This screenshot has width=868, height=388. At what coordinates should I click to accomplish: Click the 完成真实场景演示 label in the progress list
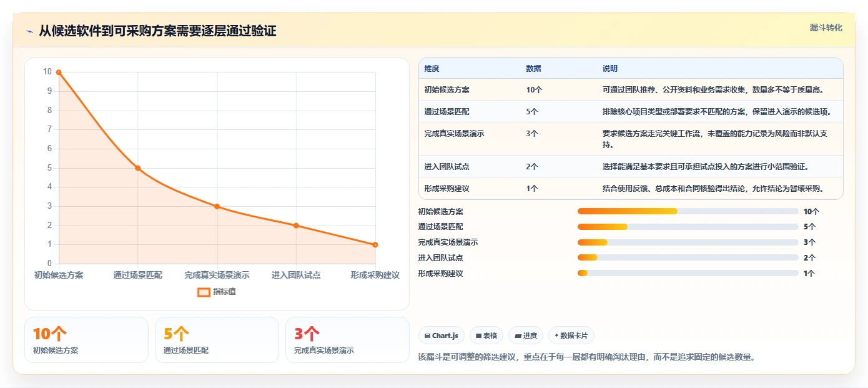point(448,242)
